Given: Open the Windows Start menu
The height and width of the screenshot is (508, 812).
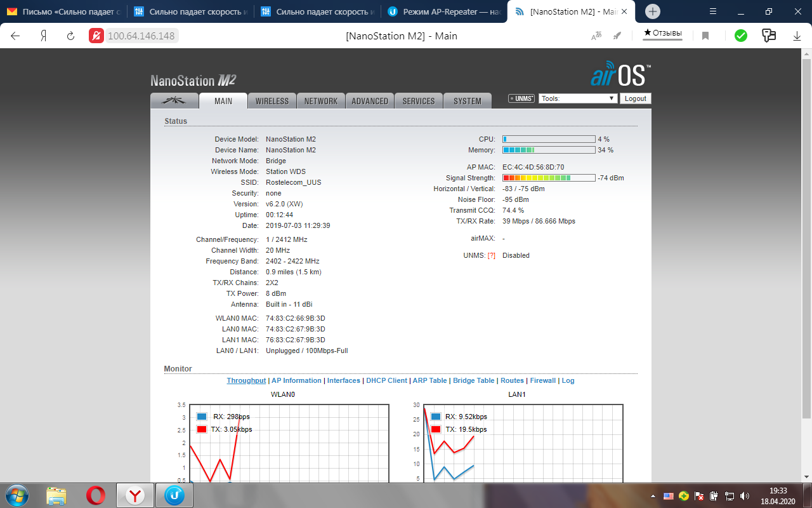Looking at the screenshot, I should click(x=16, y=495).
